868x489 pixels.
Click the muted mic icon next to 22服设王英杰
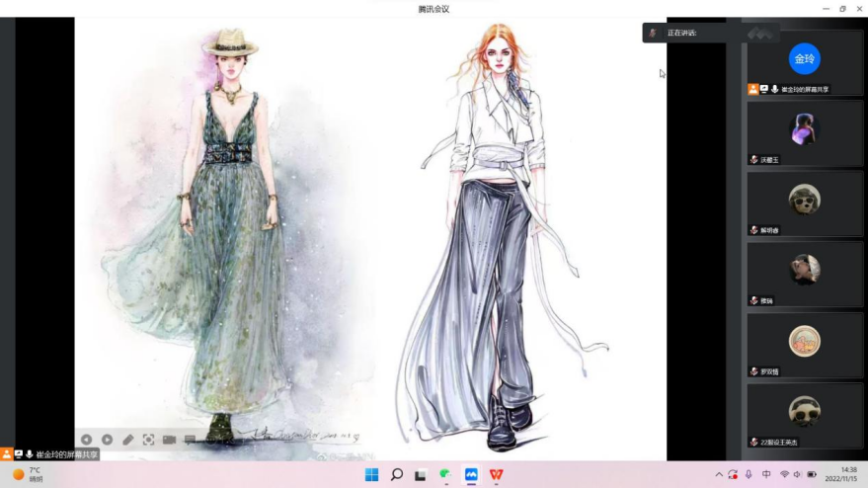coord(754,442)
